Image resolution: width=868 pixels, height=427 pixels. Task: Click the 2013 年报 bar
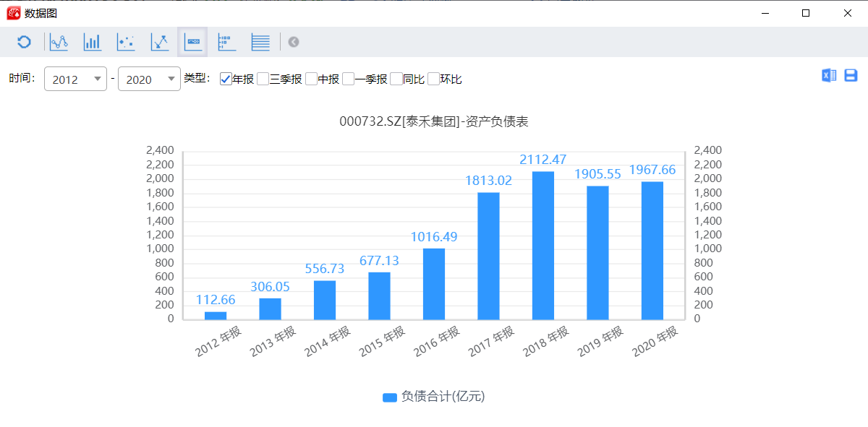[x=270, y=309]
